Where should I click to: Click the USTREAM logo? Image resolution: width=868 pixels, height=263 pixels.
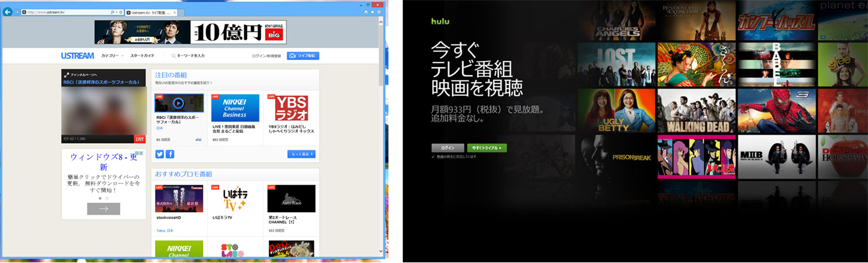click(77, 56)
